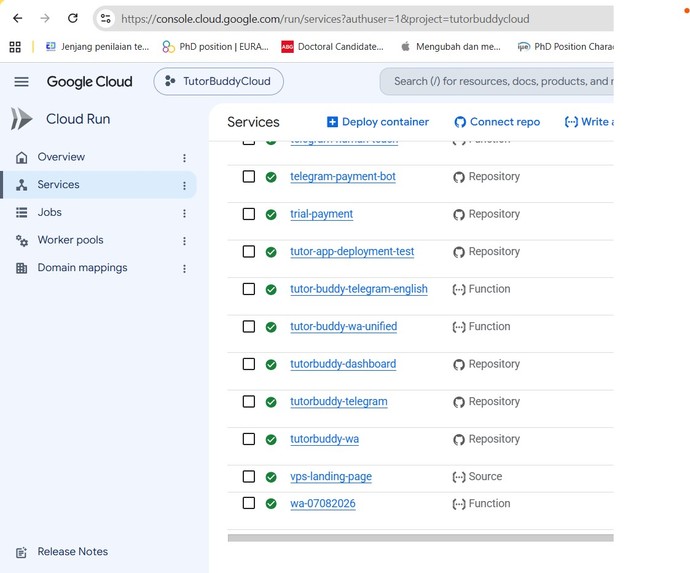Image resolution: width=690 pixels, height=573 pixels.
Task: Open the browser apps grid shortcut
Action: click(15, 47)
